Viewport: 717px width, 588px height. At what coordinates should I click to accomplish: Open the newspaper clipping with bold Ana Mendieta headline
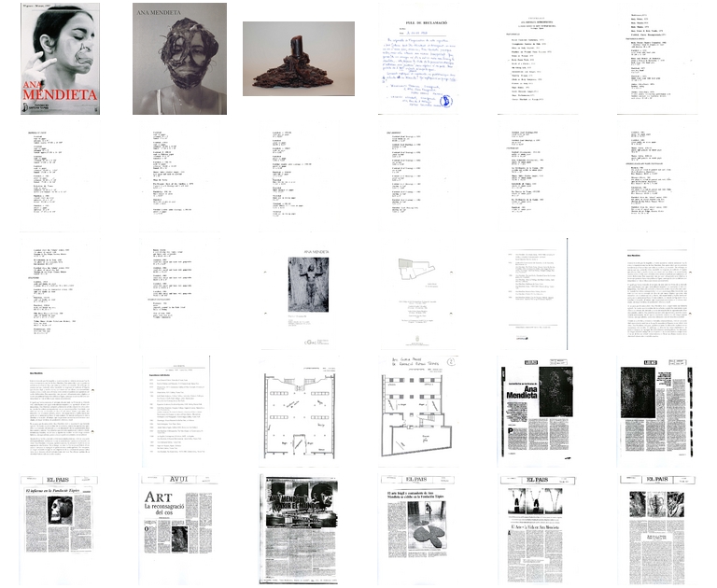(538, 412)
